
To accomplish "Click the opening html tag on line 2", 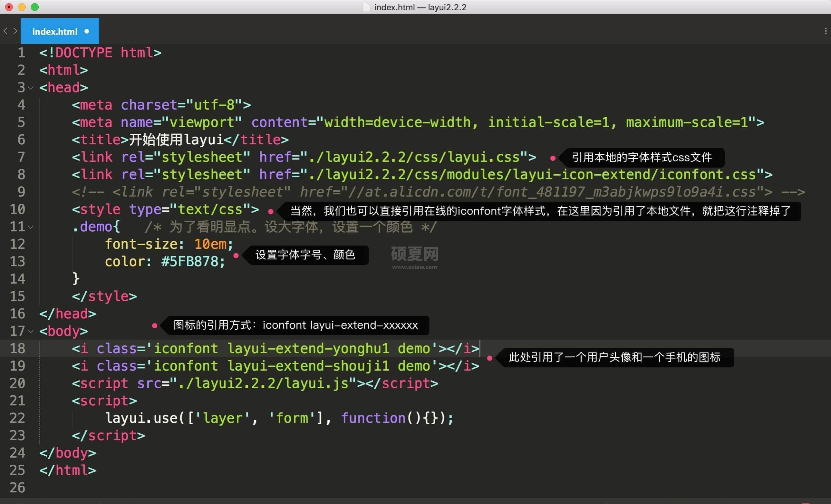I will (63, 70).
